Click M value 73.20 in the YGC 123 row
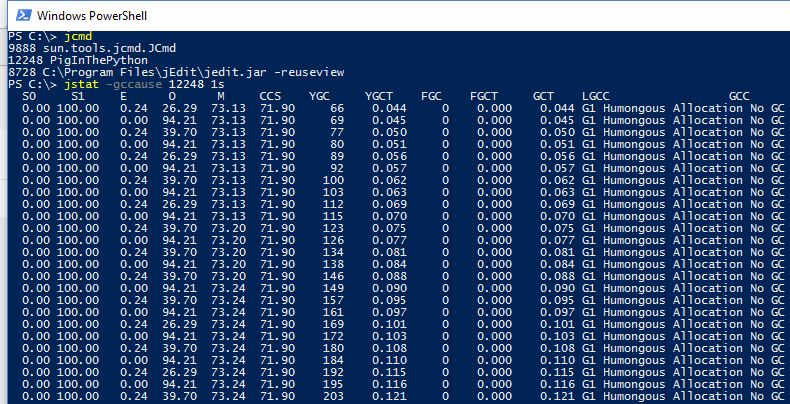The width and height of the screenshot is (790, 404). click(229, 228)
